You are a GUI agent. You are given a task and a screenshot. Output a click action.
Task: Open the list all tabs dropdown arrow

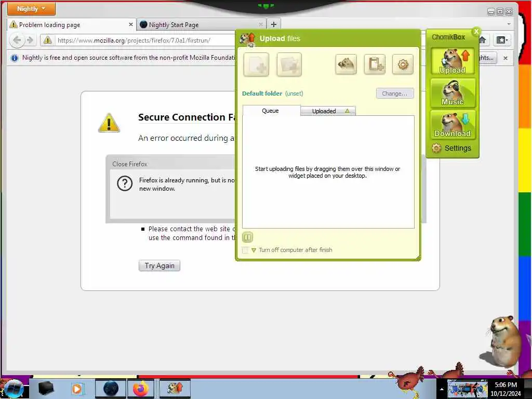point(509,24)
